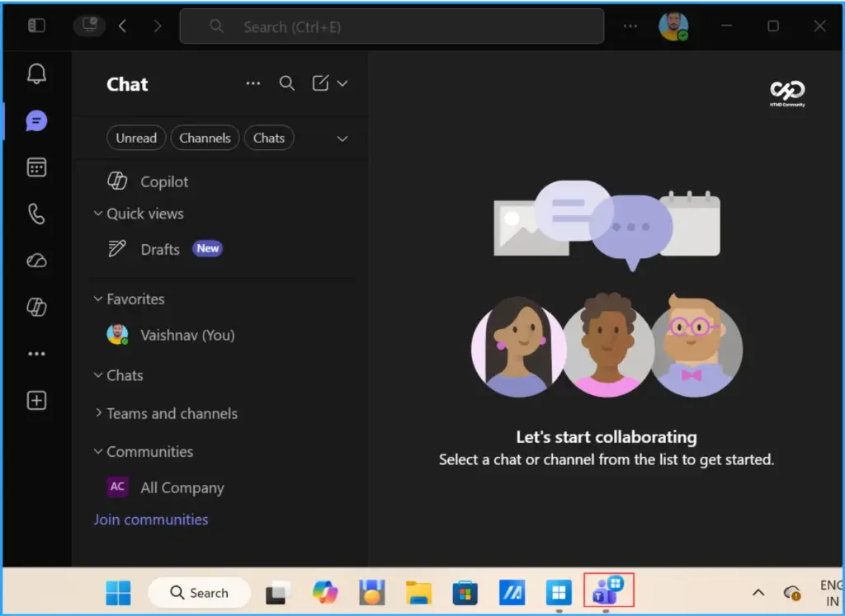
Task: Click the Windows Start button
Action: coord(119,592)
